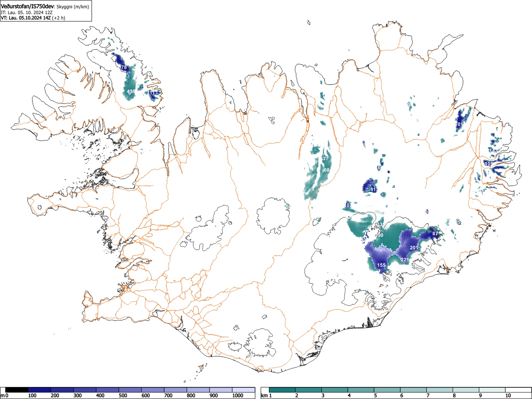Click the "435" value in the Westfjords
The width and height of the screenshot is (532, 399).
[x=131, y=91]
